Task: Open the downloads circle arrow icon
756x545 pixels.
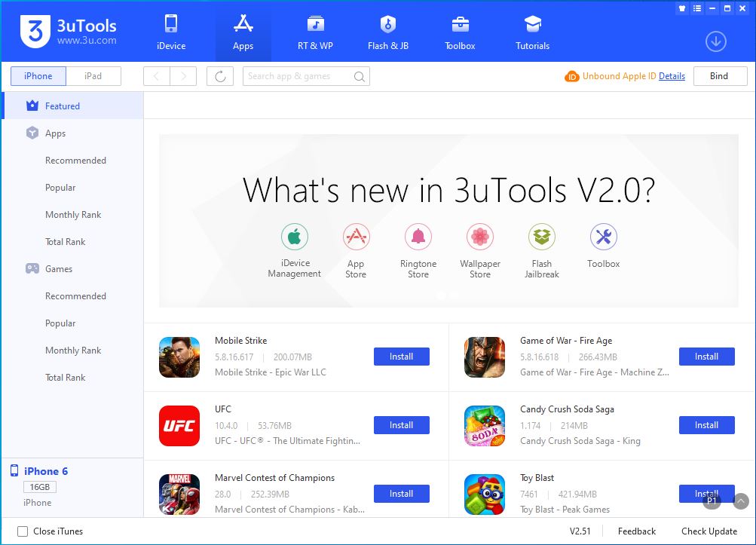Action: (716, 41)
